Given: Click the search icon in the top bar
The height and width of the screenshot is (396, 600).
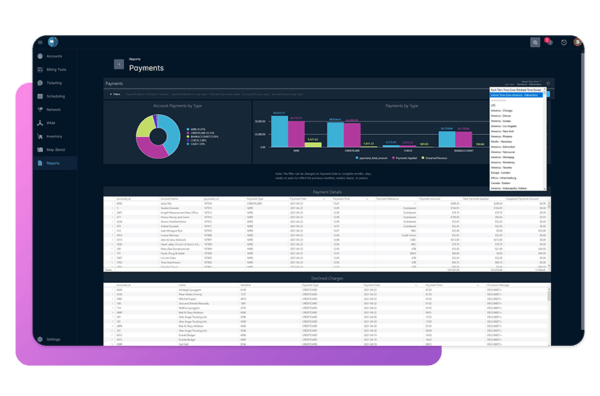Looking at the screenshot, I should coord(535,42).
